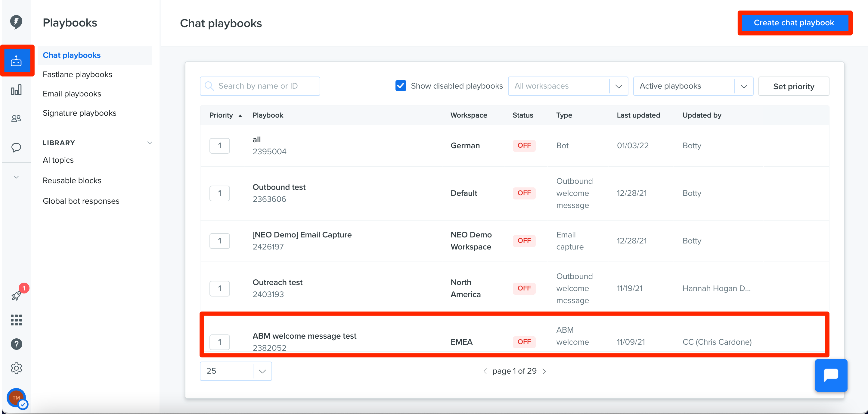Click the Drift lightning logo icon

pos(16,22)
